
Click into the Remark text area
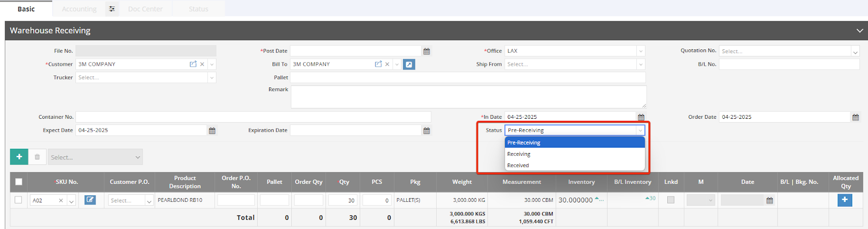[x=468, y=97]
